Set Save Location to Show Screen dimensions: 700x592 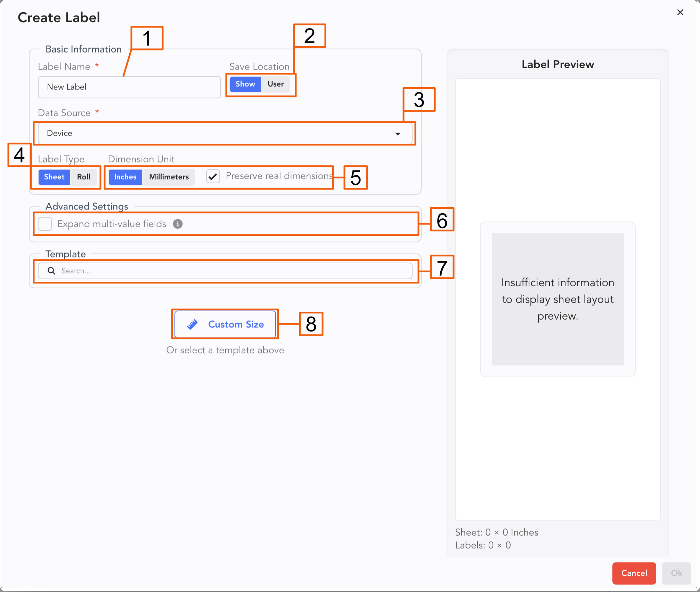pos(245,84)
